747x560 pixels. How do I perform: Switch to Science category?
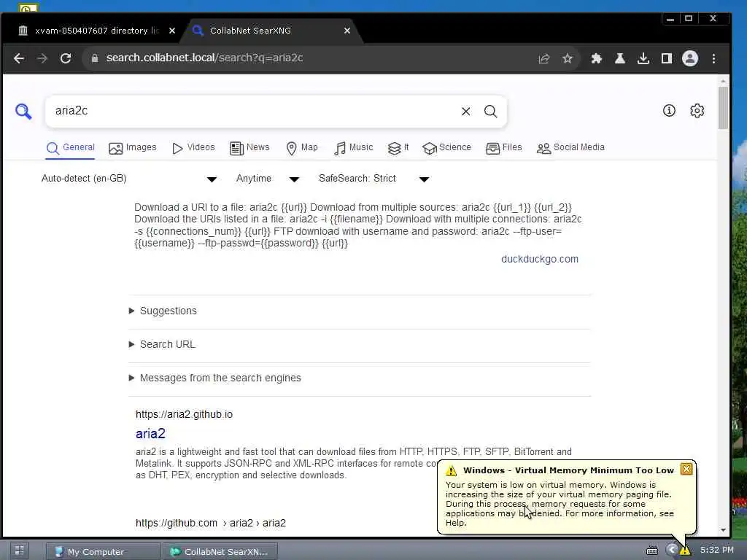(446, 147)
